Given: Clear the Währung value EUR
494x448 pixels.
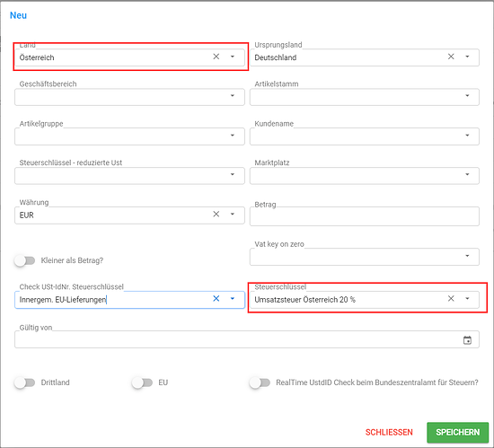Looking at the screenshot, I should pos(216,215).
